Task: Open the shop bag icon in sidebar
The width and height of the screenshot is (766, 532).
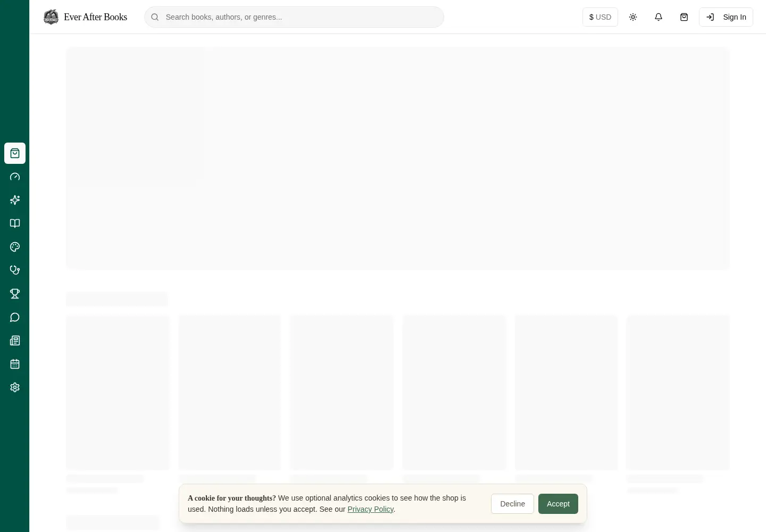Action: (15, 153)
